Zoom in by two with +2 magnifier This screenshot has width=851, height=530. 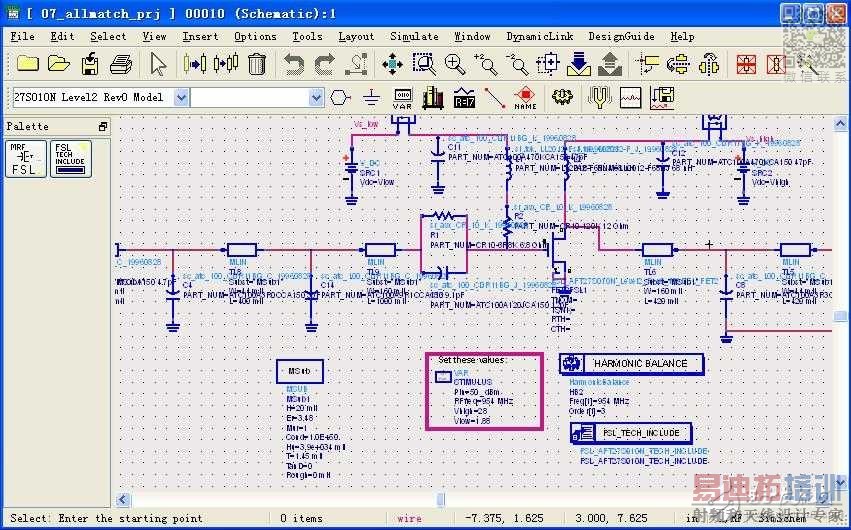(486, 64)
